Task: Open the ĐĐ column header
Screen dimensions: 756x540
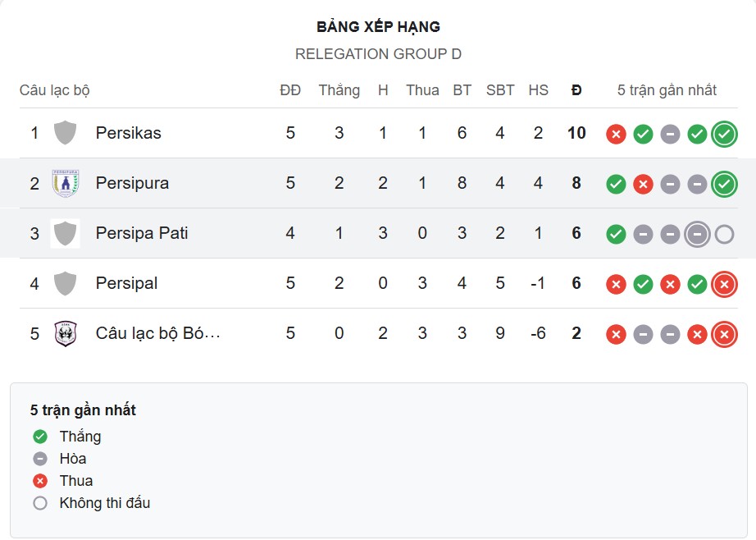Action: click(x=291, y=90)
